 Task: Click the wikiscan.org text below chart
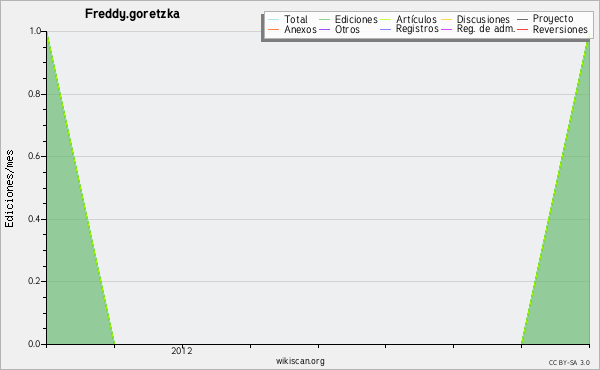[300, 361]
